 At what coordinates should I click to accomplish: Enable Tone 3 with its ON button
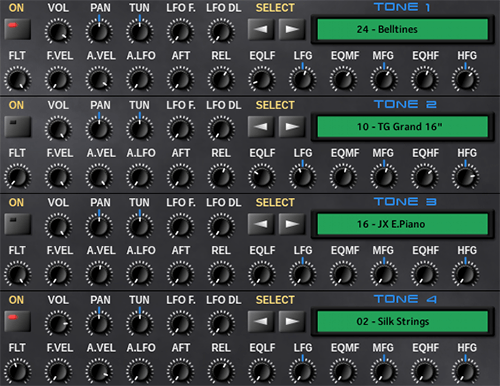18,224
